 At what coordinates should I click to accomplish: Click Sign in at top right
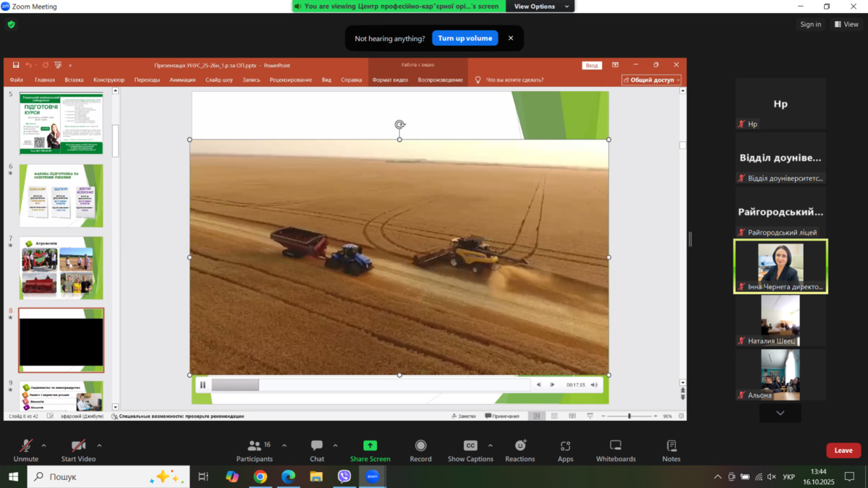(810, 25)
